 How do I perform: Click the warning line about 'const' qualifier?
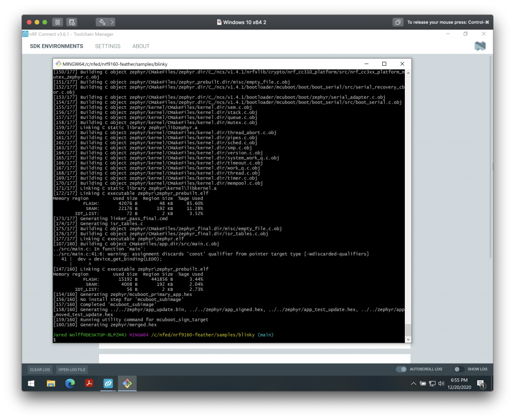click(211, 254)
